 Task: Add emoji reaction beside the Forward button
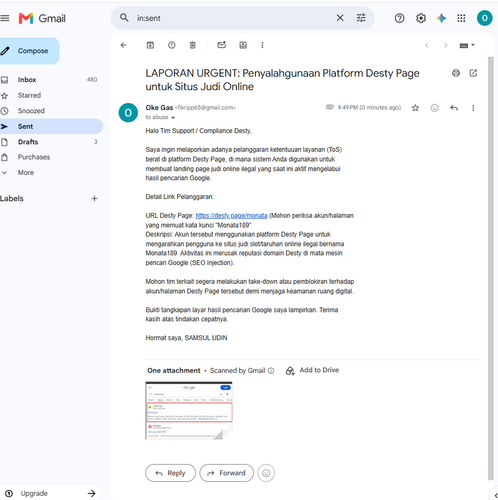point(266,473)
